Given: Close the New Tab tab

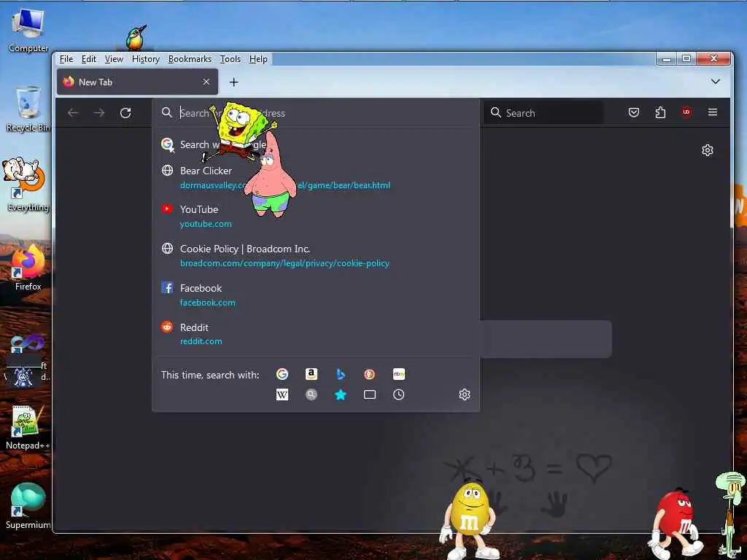Looking at the screenshot, I should point(206,82).
